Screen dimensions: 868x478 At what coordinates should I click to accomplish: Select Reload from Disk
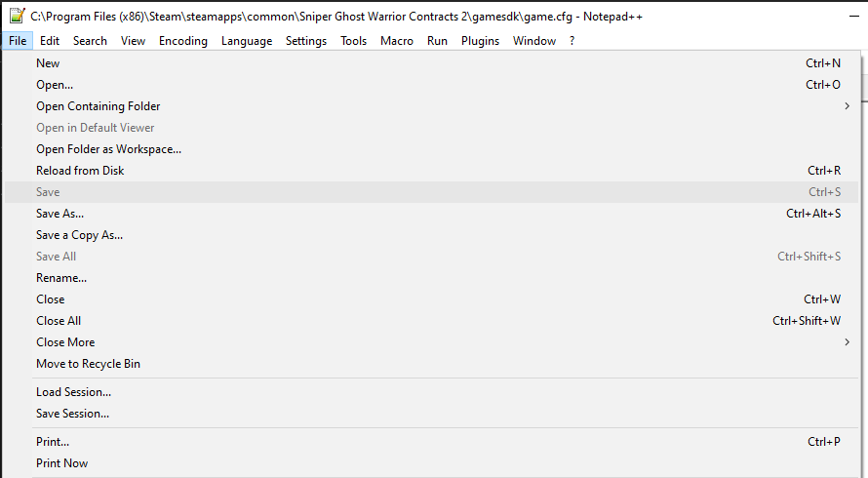(80, 171)
